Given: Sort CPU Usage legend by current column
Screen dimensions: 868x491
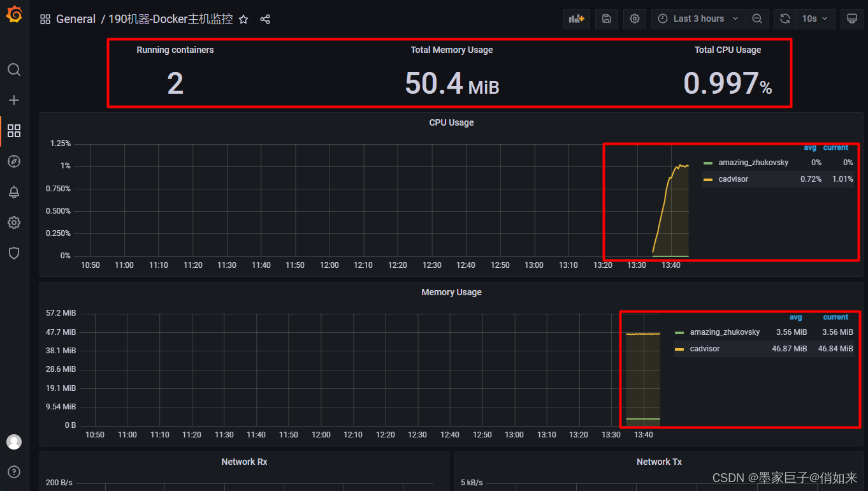Looking at the screenshot, I should [835, 147].
